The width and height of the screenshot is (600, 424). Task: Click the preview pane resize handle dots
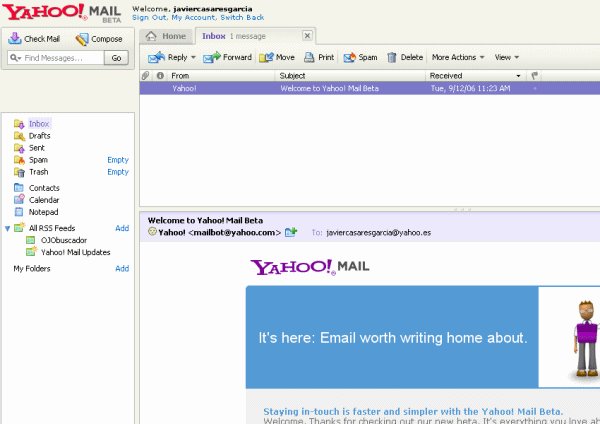[462, 209]
